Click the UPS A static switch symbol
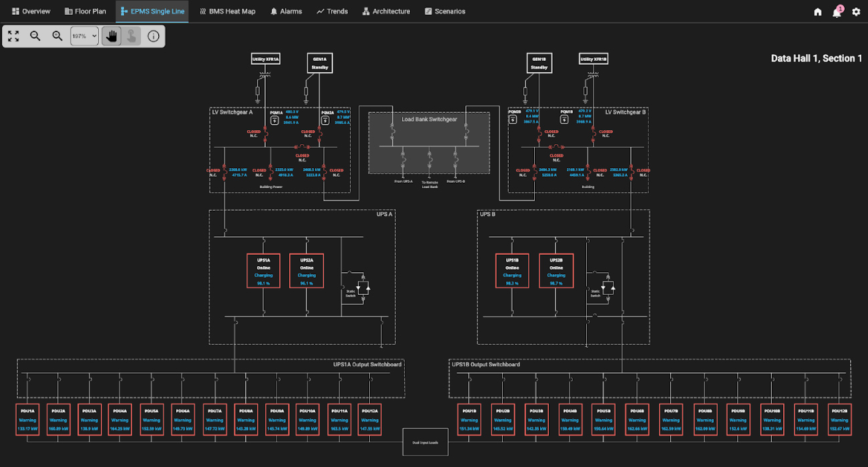Viewport: 868px width, 467px height. [363, 288]
